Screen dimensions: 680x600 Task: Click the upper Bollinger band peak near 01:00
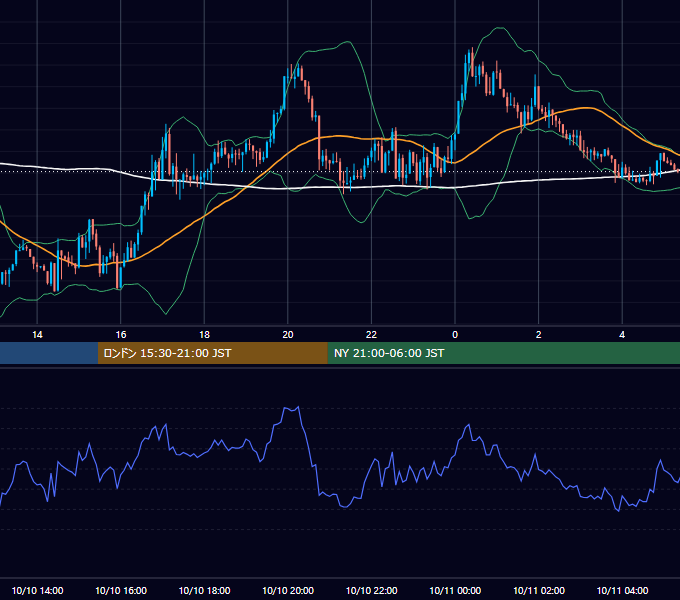[500, 28]
